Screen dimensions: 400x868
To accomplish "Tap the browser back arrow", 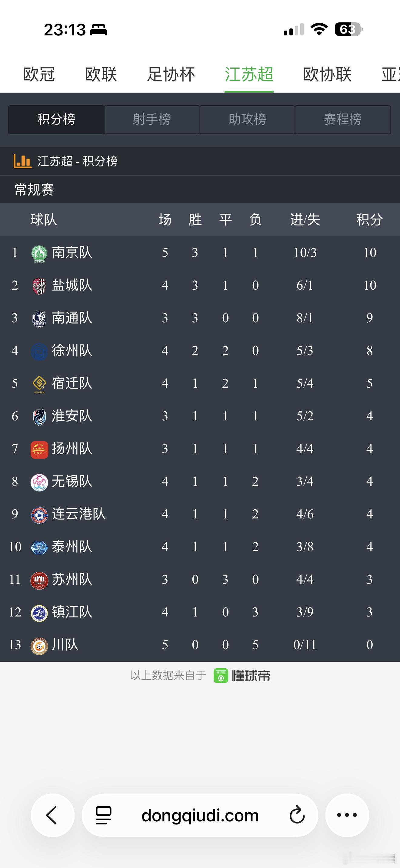I will (52, 815).
